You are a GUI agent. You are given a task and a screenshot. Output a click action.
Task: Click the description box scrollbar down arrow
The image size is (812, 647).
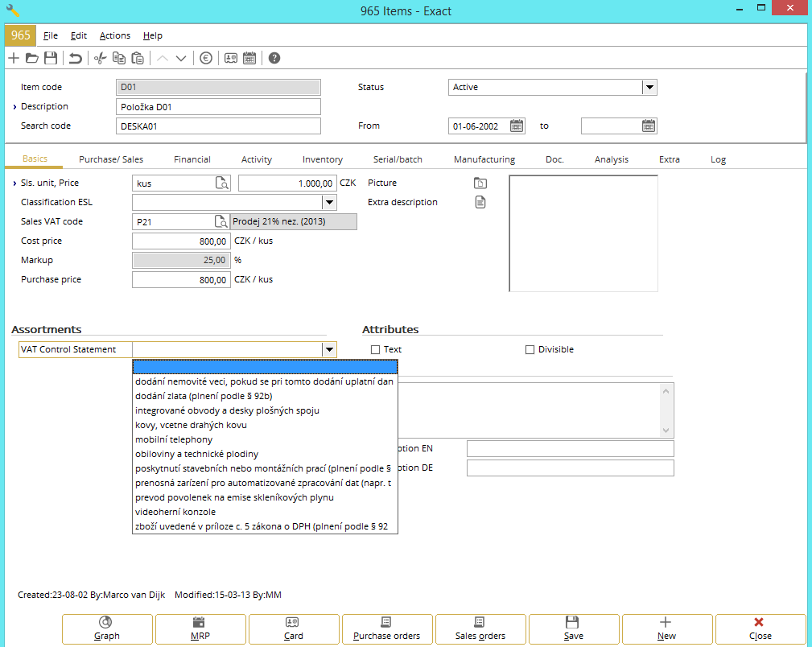(x=666, y=431)
